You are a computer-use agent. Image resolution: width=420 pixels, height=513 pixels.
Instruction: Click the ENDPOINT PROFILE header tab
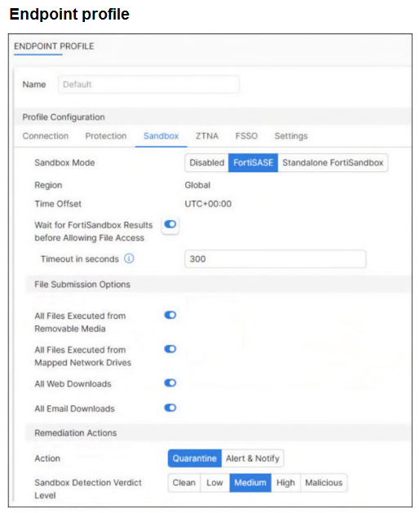click(x=54, y=46)
